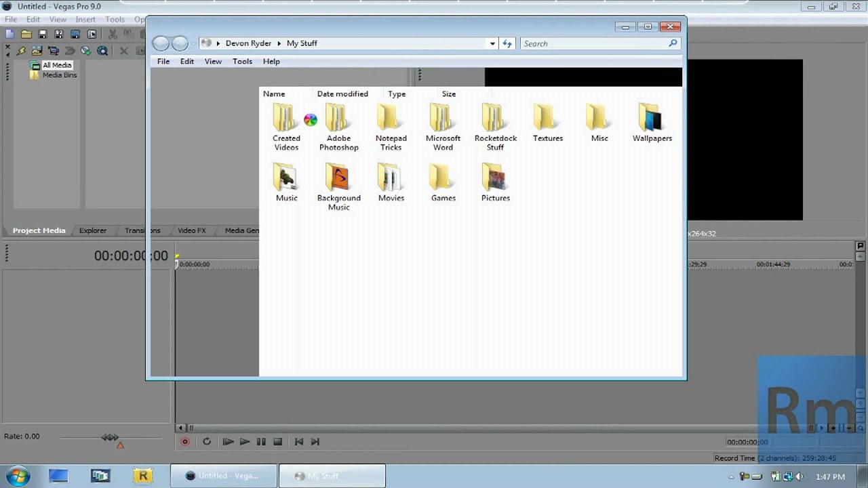868x488 pixels.
Task: Switch to the Project Media tab
Action: coord(39,230)
